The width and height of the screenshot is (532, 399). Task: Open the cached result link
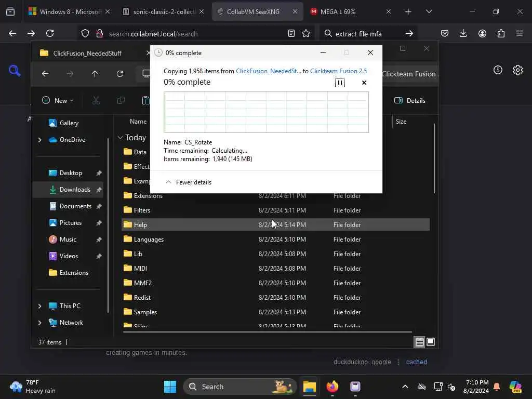point(417,362)
